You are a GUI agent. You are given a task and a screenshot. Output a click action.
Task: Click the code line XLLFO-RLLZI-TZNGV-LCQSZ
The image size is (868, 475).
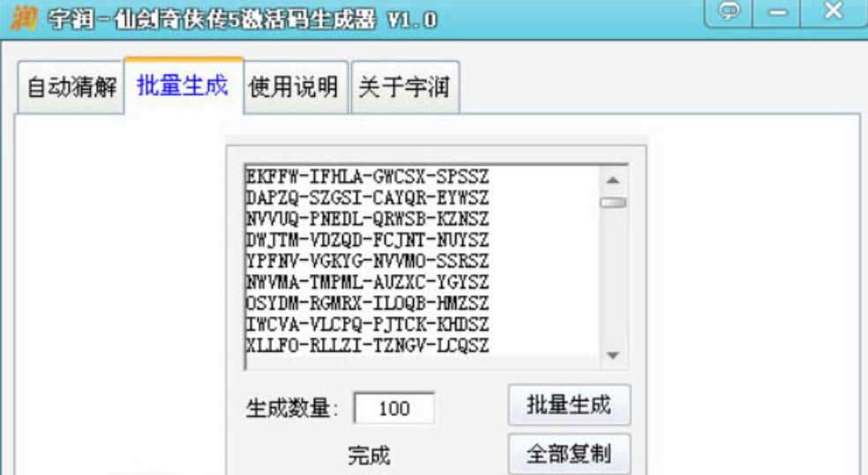[x=368, y=345]
